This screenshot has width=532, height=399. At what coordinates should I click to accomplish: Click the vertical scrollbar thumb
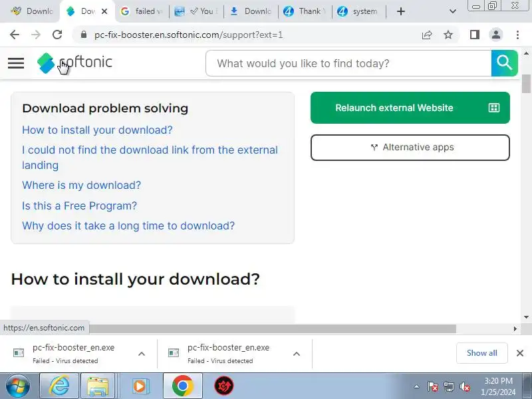coord(526,84)
